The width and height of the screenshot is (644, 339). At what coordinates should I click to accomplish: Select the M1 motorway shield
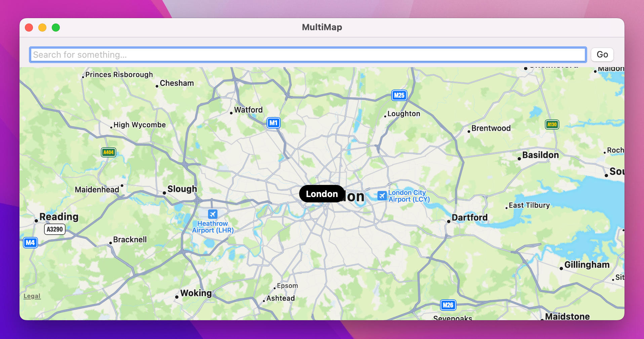[x=273, y=123]
